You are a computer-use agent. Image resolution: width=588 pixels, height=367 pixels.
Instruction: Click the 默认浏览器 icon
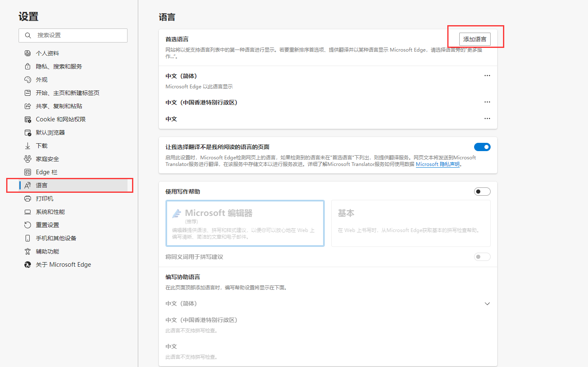pyautogui.click(x=28, y=133)
